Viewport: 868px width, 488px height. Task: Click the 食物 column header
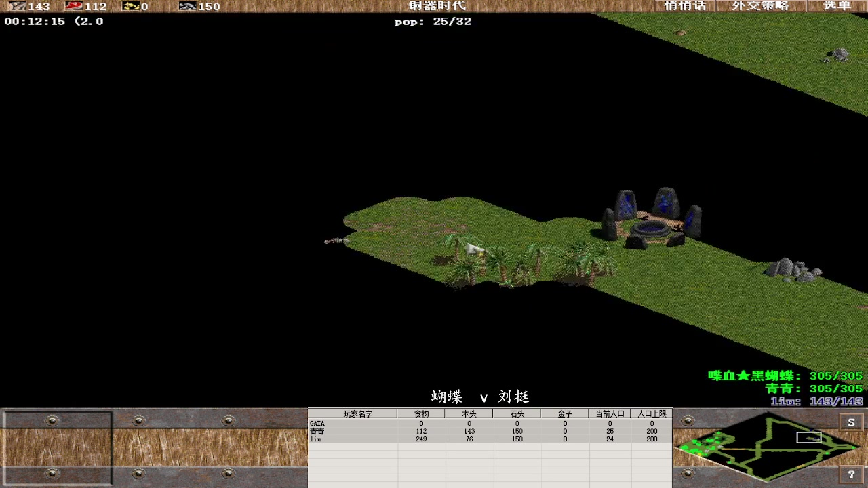pyautogui.click(x=421, y=413)
